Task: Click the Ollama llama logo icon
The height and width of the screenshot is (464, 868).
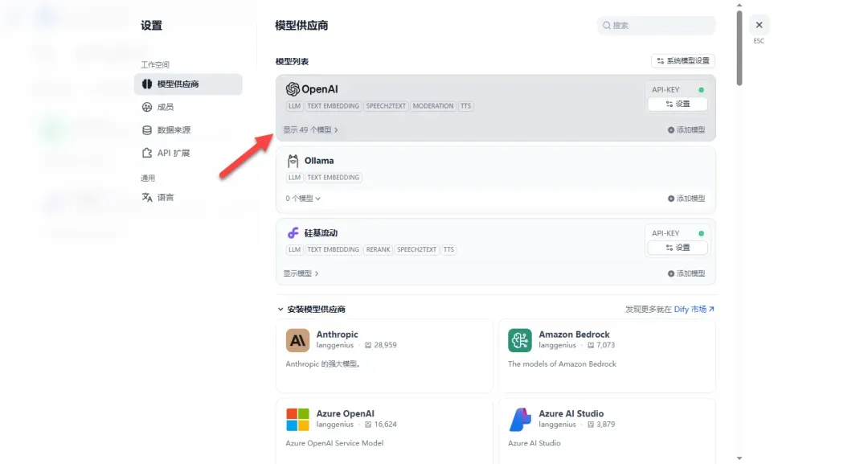Action: [x=293, y=161]
